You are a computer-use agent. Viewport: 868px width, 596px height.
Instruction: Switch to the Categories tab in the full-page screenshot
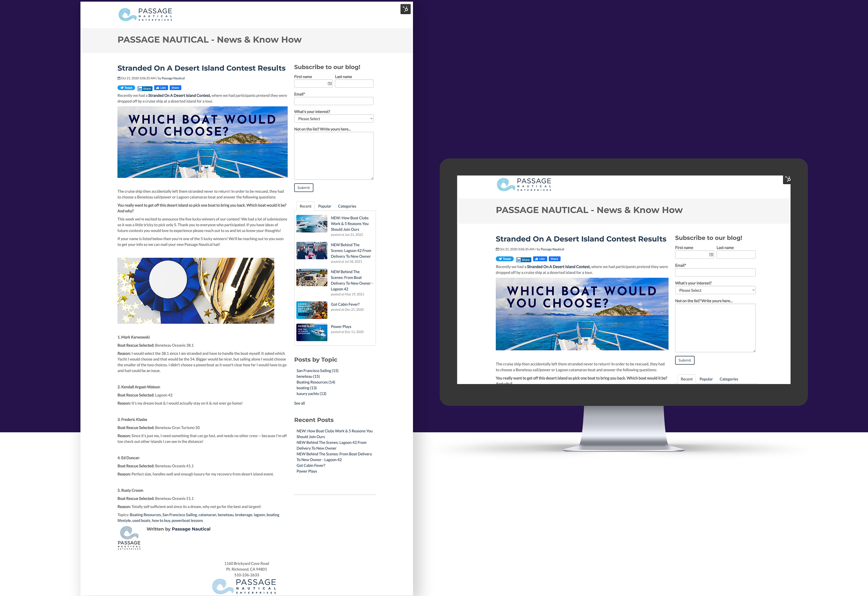[x=347, y=206]
